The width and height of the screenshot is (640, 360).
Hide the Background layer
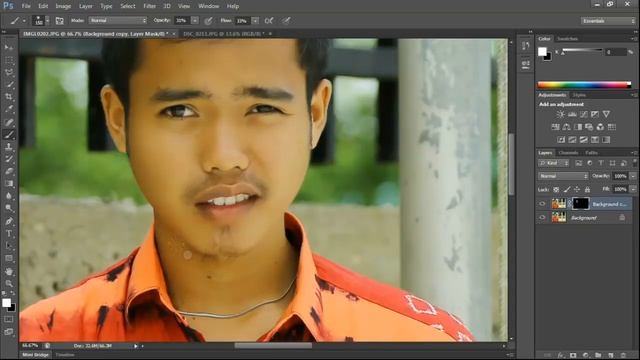[542, 218]
